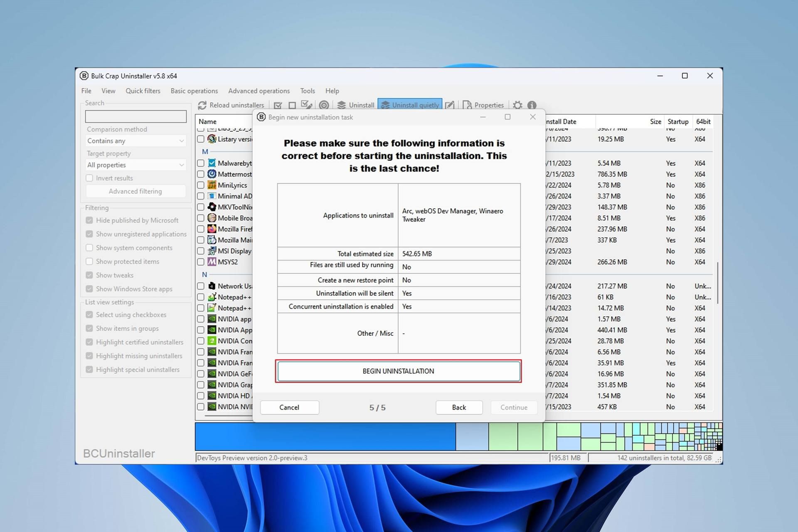The width and height of the screenshot is (798, 532).
Task: Click into the Search input field
Action: [135, 116]
